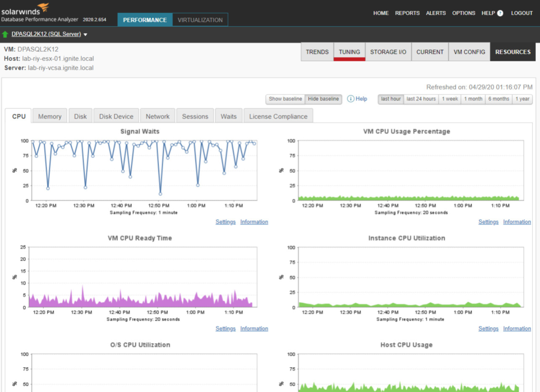Select the 6 months time range

click(499, 99)
